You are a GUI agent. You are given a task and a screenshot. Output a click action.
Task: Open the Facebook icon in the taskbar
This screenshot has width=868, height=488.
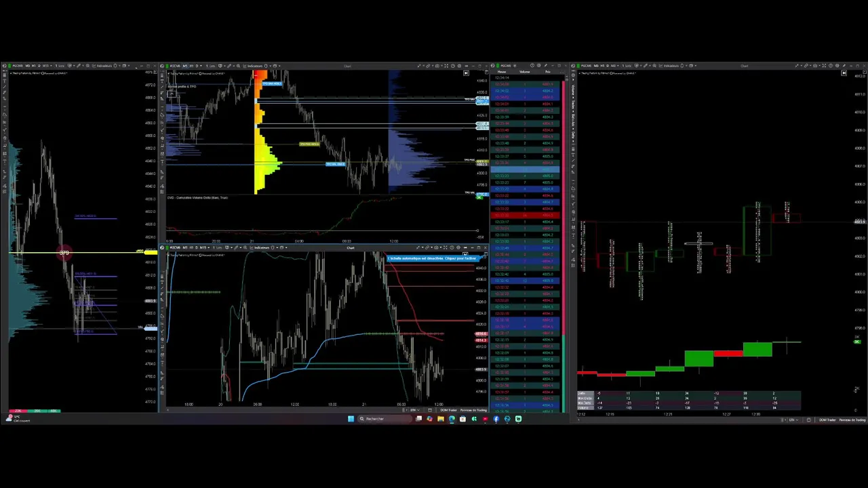(x=496, y=419)
